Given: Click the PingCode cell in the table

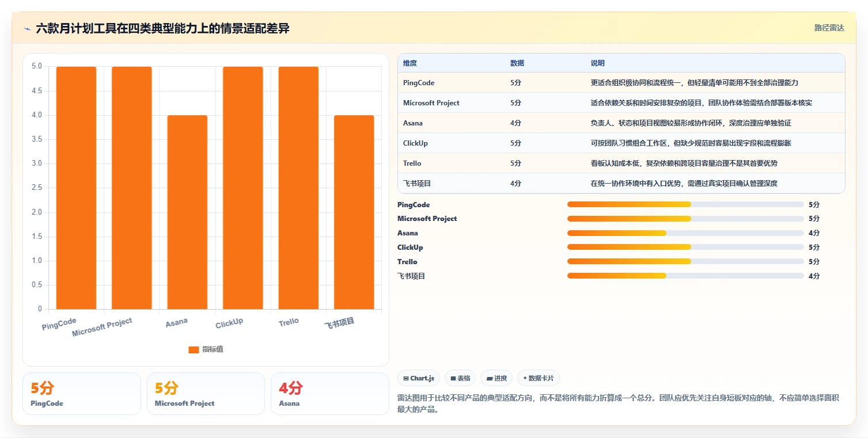Looking at the screenshot, I should pyautogui.click(x=419, y=83).
